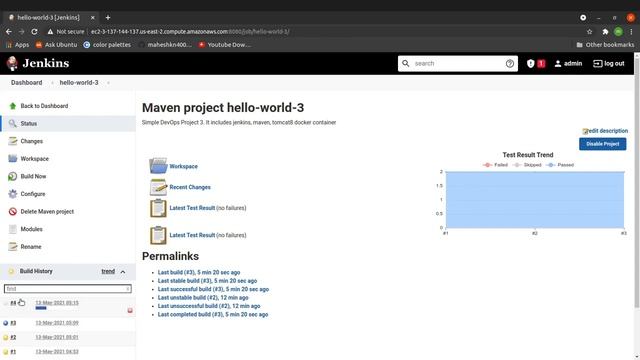Click the Jenkins logo in the header
The width and height of the screenshot is (640, 360).
(x=38, y=63)
